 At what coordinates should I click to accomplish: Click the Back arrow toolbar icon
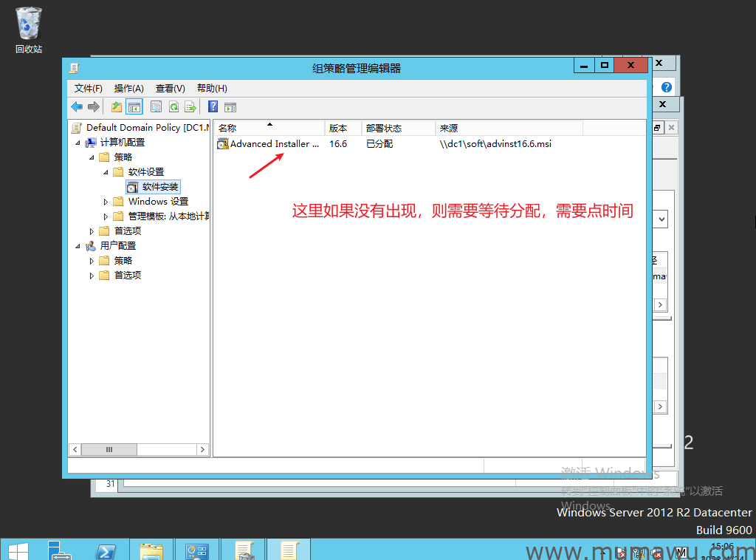(77, 107)
